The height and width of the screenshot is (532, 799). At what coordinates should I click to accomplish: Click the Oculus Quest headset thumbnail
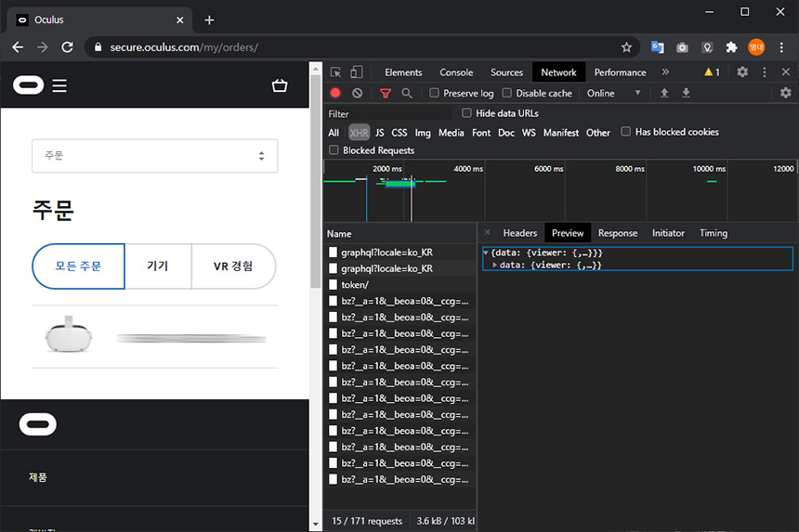point(68,334)
